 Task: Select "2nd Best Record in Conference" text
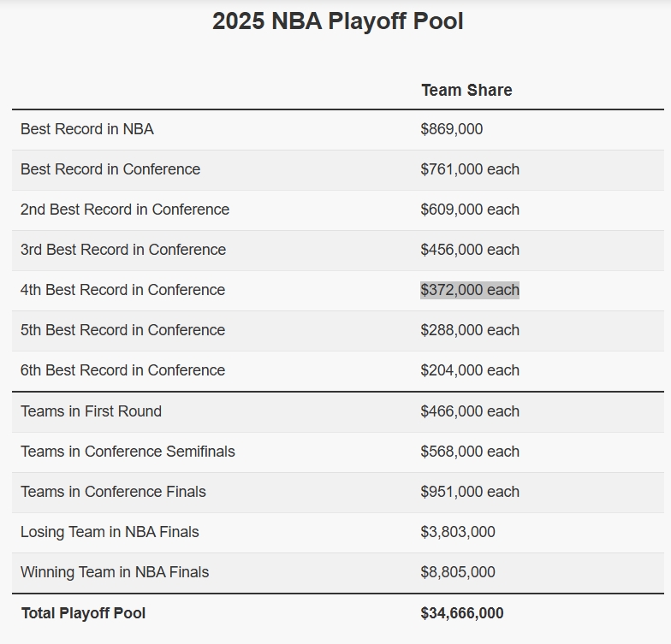tap(125, 210)
